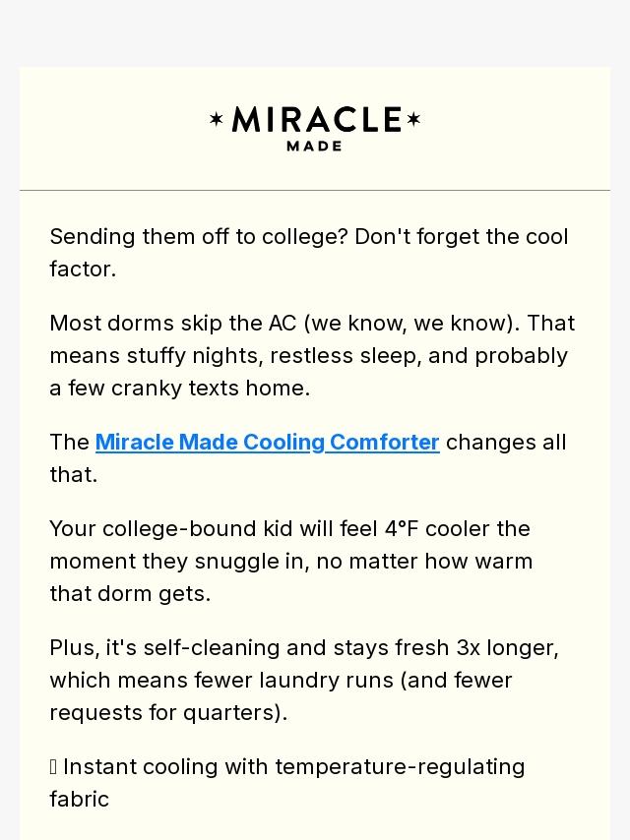Click the words cool factor
The image size is (630, 840).
pos(309,253)
